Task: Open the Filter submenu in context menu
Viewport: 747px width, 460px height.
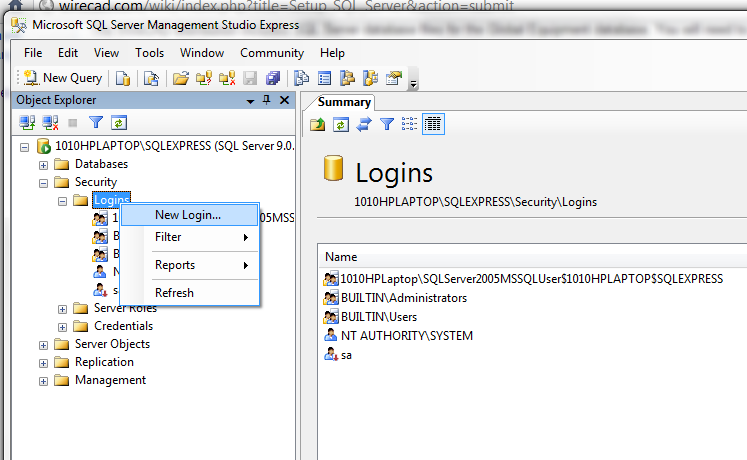Action: pyautogui.click(x=190, y=237)
